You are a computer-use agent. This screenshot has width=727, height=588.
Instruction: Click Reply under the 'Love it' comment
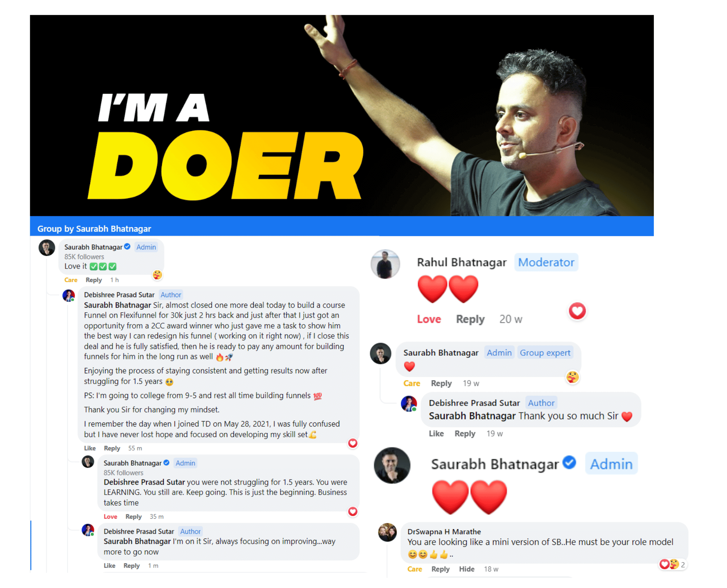(94, 280)
